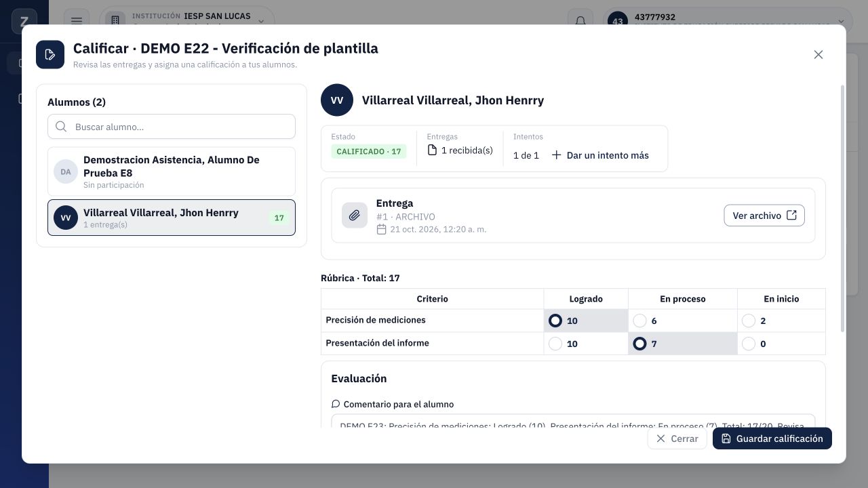
Task: Click the Z app logo
Action: (24, 21)
